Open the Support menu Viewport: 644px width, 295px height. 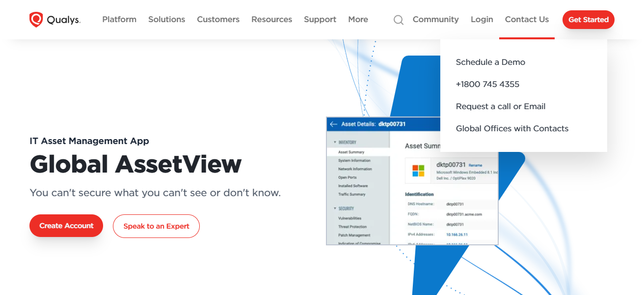click(320, 19)
